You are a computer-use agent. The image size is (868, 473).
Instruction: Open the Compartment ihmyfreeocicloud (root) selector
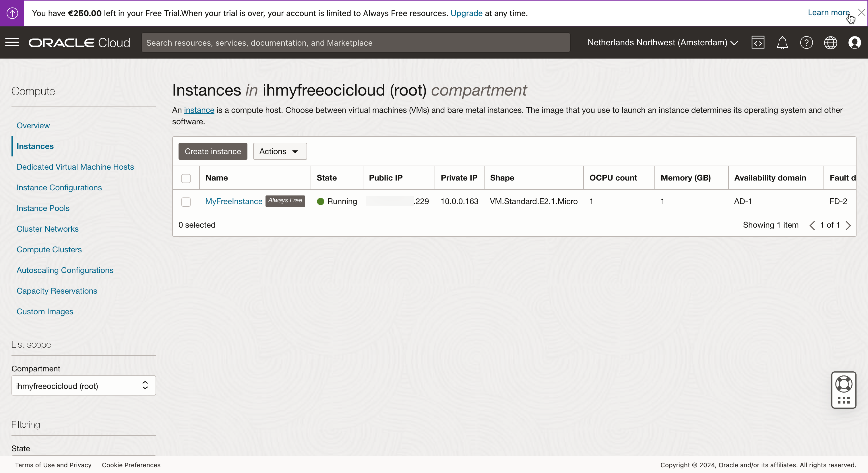click(x=84, y=386)
